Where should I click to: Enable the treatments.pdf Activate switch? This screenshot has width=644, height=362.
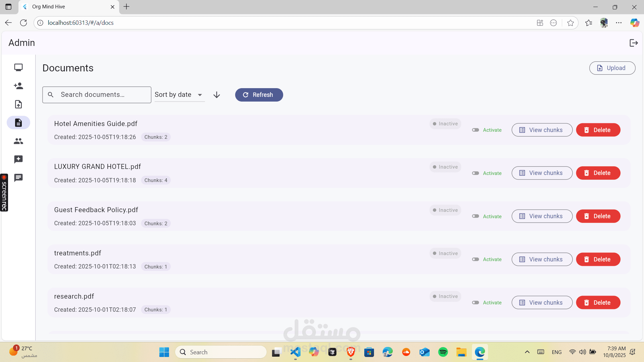click(x=476, y=259)
